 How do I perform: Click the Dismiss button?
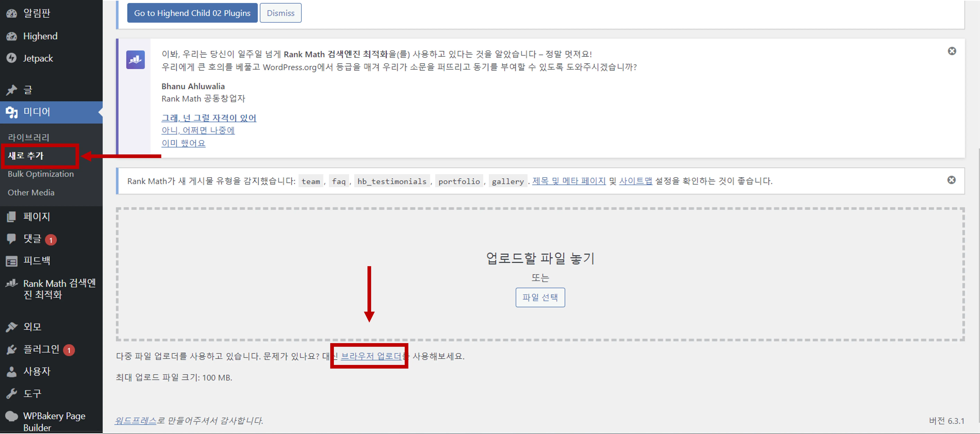[x=280, y=13]
